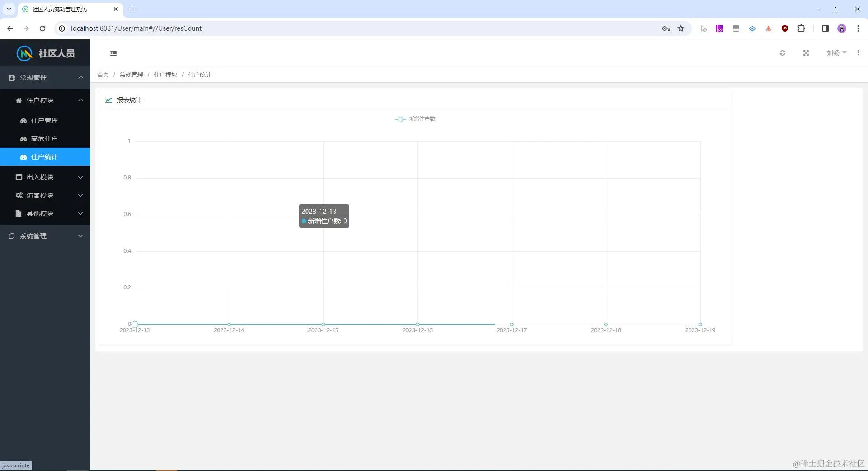868x471 pixels.
Task: Click the 访客模块 menu label
Action: click(x=40, y=195)
